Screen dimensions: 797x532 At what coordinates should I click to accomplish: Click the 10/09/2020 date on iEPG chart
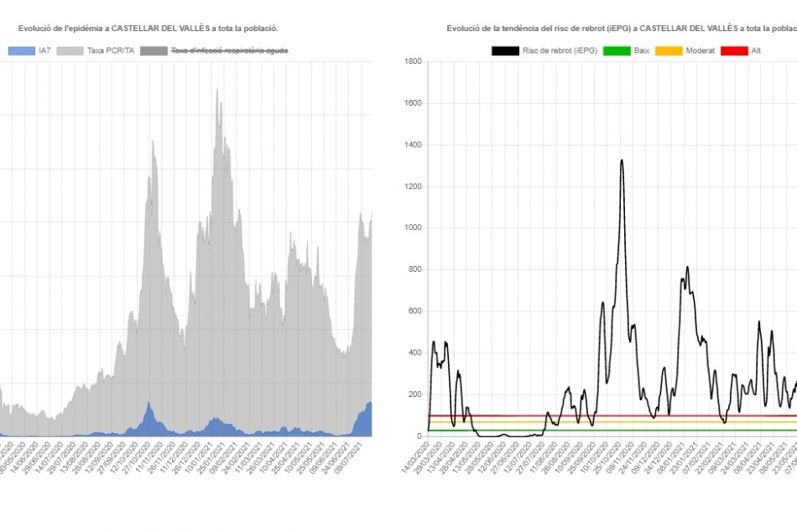(x=568, y=456)
